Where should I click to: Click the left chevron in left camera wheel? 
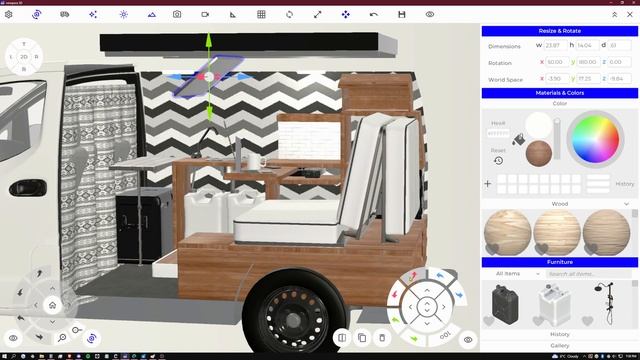(x=36, y=305)
